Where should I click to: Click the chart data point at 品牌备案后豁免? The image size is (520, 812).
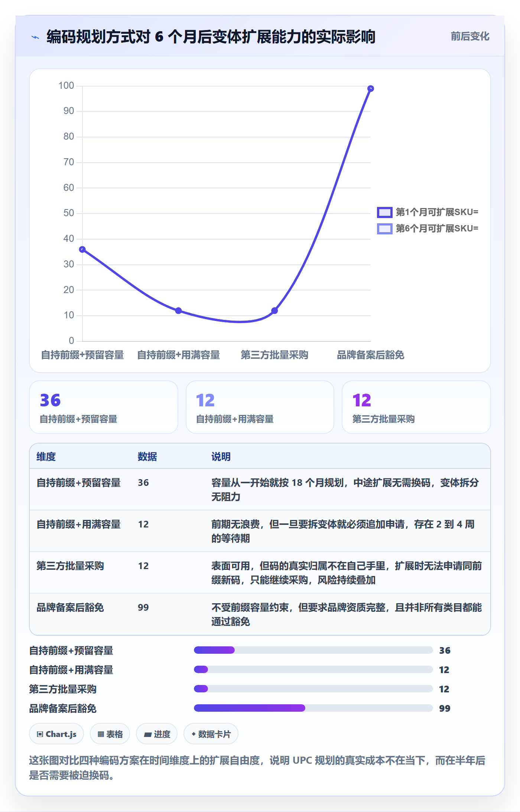(371, 89)
